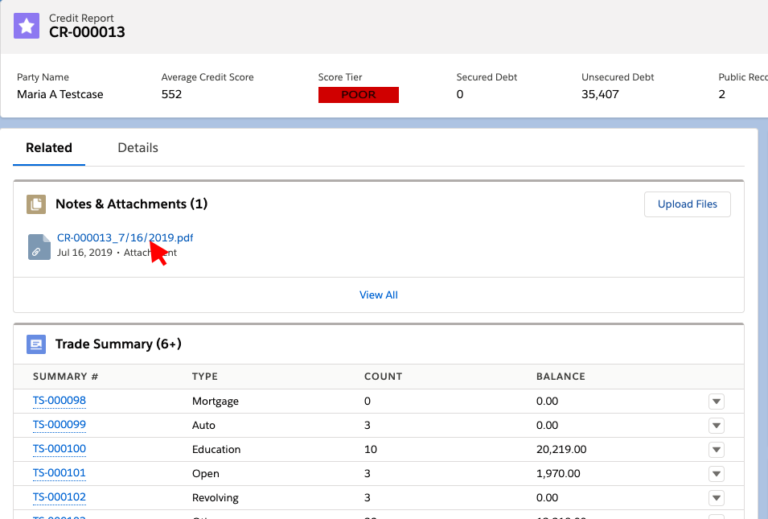Viewport: 768px width, 519px height.
Task: Click the Education count value 10
Action: tap(371, 449)
